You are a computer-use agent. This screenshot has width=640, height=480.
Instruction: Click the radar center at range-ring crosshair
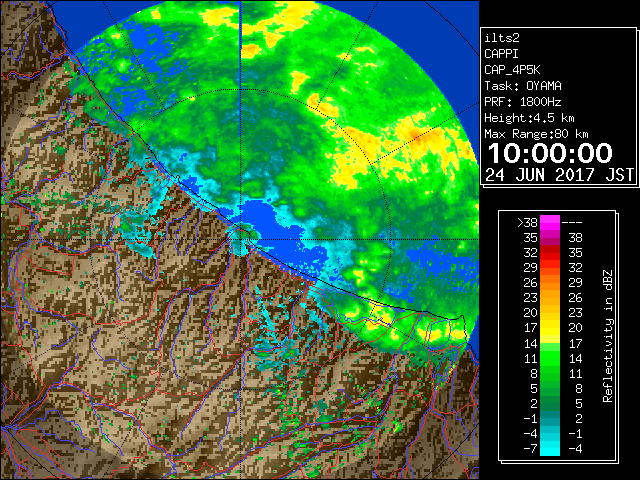pyautogui.click(x=241, y=240)
